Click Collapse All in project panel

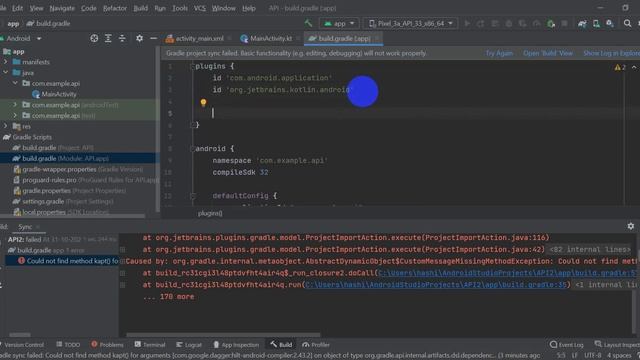(x=122, y=38)
